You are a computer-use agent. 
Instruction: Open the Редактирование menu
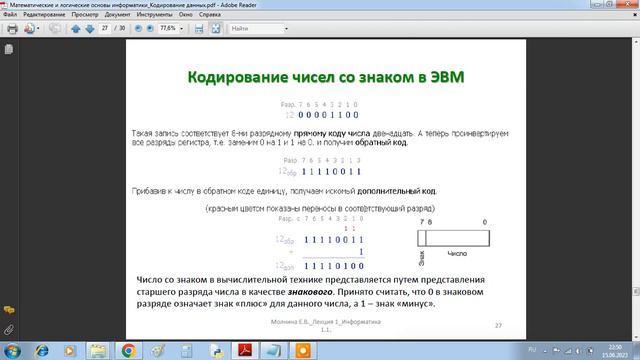pos(44,14)
